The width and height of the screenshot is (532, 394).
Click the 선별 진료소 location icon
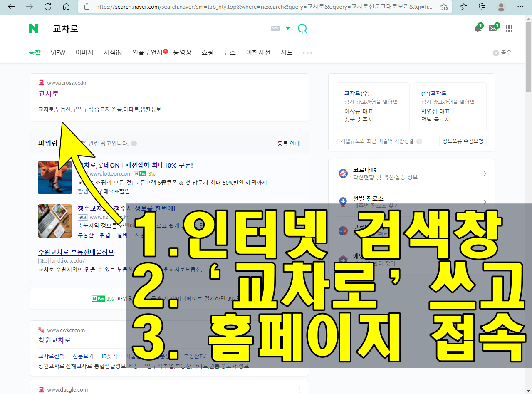coord(343,203)
